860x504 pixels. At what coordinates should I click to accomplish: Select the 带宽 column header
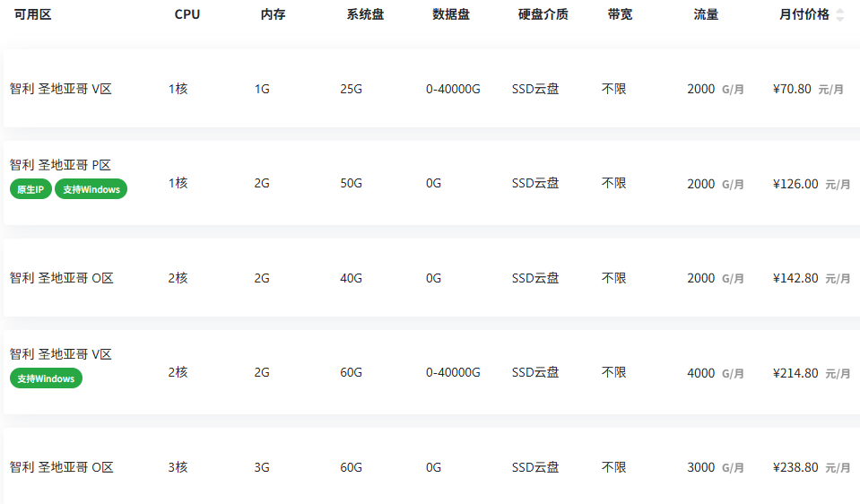620,14
